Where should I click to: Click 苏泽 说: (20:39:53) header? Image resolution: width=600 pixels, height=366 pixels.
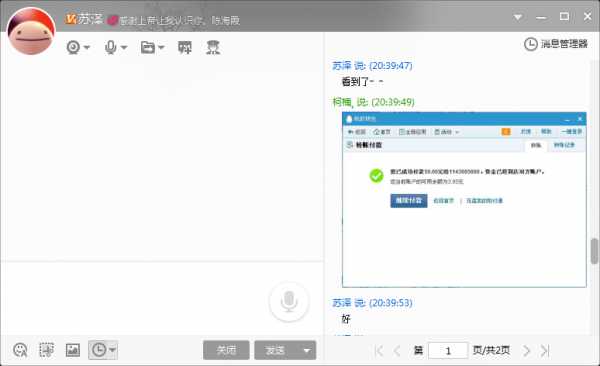click(372, 303)
